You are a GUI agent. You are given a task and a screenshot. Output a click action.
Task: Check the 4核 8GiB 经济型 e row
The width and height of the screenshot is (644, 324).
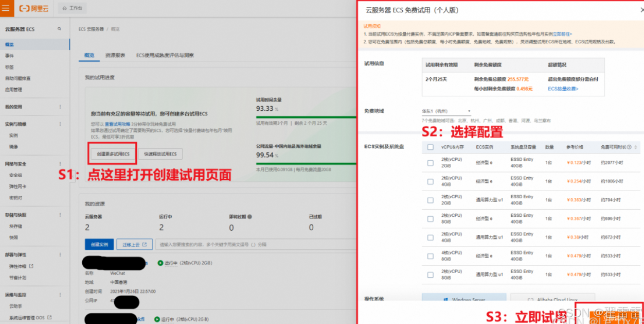(x=431, y=255)
